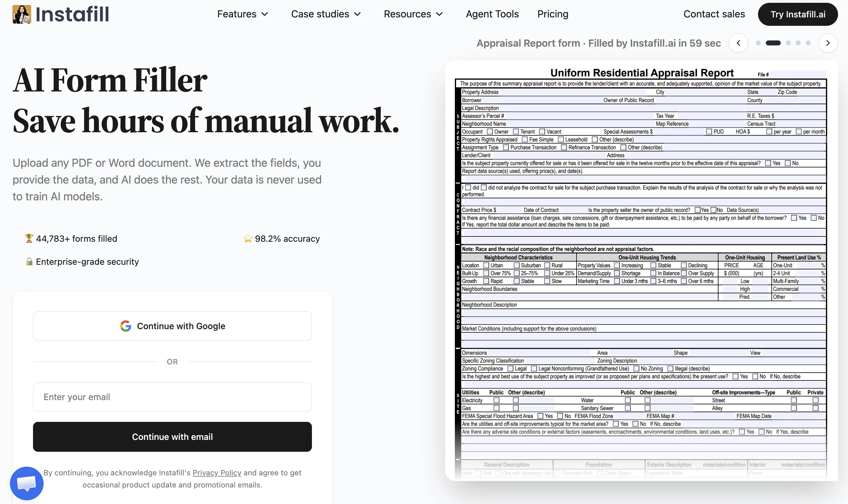Click the Instafill logo icon
The width and height of the screenshot is (848, 504).
coord(22,14)
